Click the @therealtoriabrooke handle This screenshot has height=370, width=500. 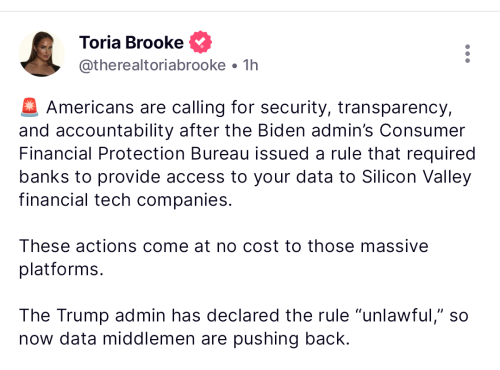[x=152, y=65]
